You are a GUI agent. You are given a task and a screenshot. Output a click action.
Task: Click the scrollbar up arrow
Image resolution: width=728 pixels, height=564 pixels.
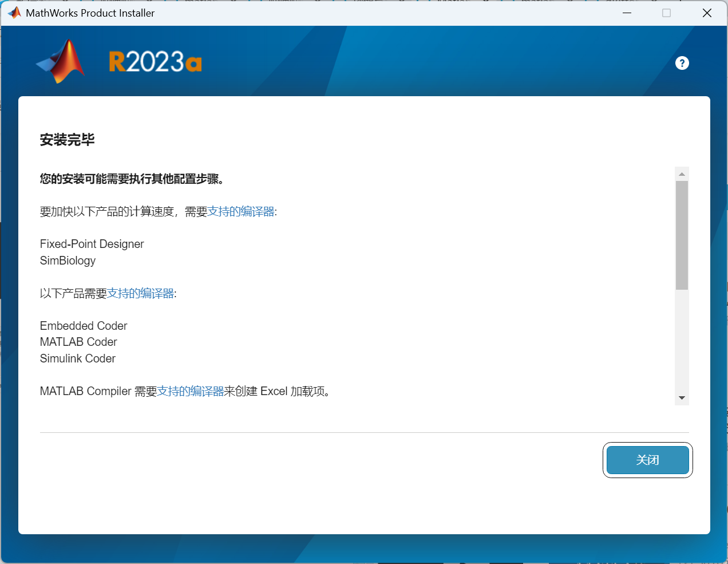pyautogui.click(x=682, y=173)
